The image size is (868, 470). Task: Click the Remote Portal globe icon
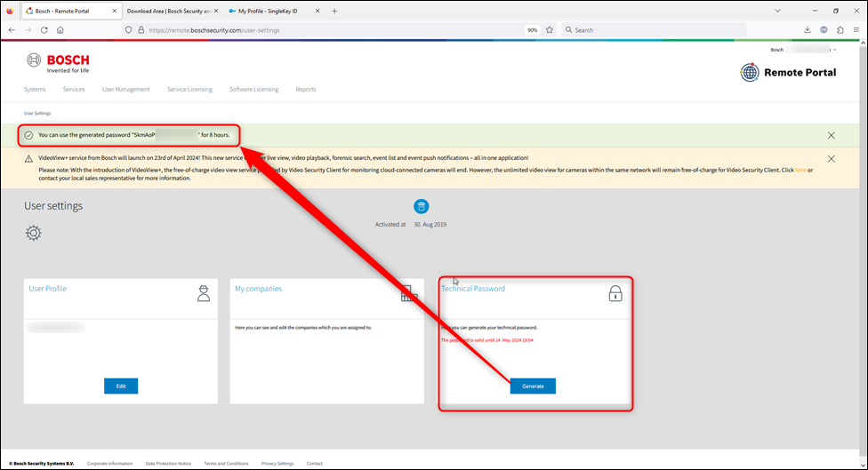[750, 73]
